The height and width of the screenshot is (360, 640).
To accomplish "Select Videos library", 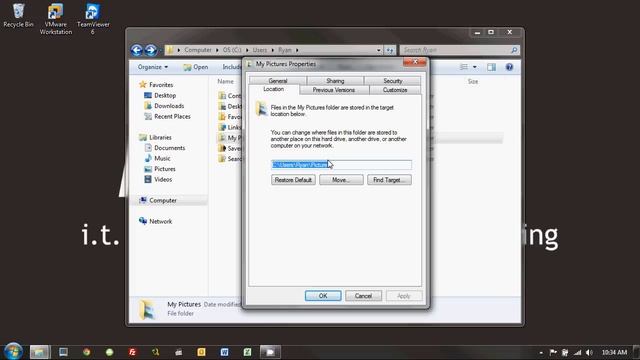I will click(163, 180).
